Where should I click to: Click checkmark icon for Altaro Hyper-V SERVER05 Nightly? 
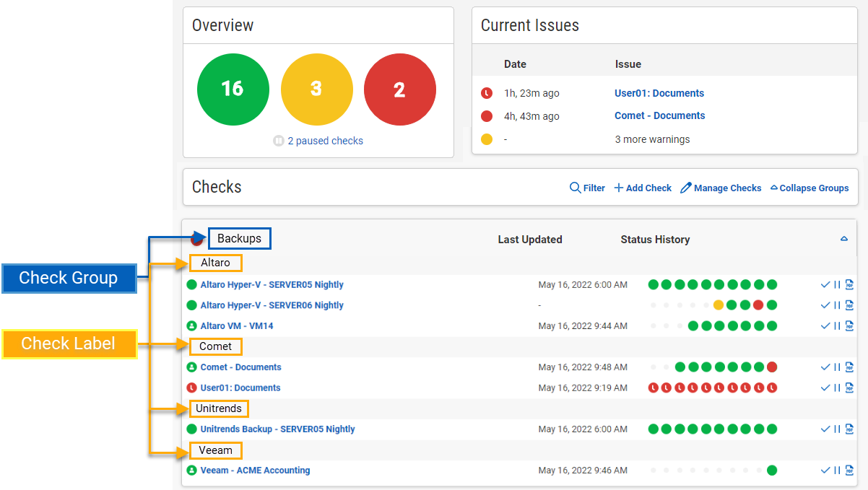pyautogui.click(x=825, y=284)
